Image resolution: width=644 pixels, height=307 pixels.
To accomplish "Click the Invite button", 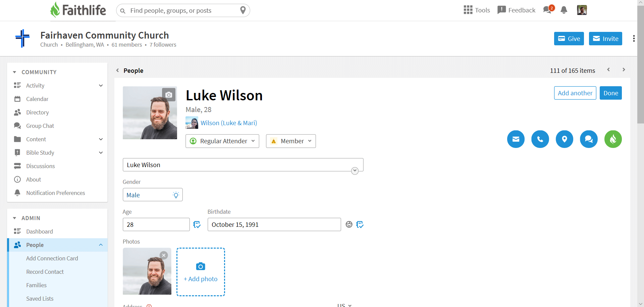I will tap(605, 39).
